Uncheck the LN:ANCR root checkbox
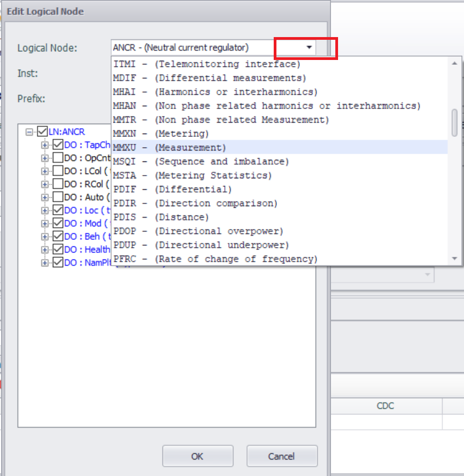The image size is (464, 476). [x=43, y=131]
